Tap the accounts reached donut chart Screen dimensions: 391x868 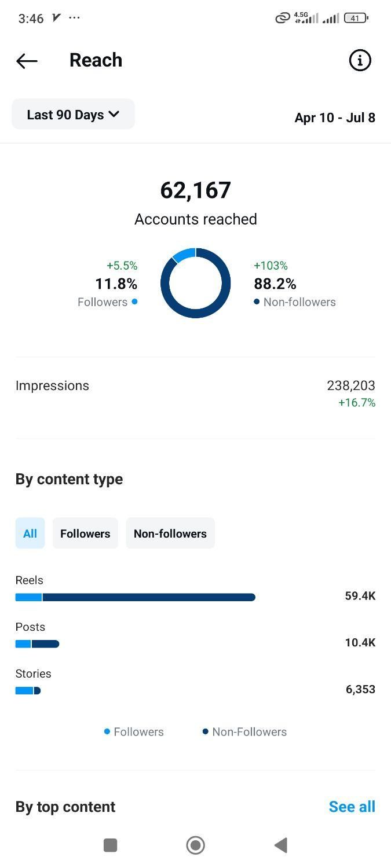196,283
